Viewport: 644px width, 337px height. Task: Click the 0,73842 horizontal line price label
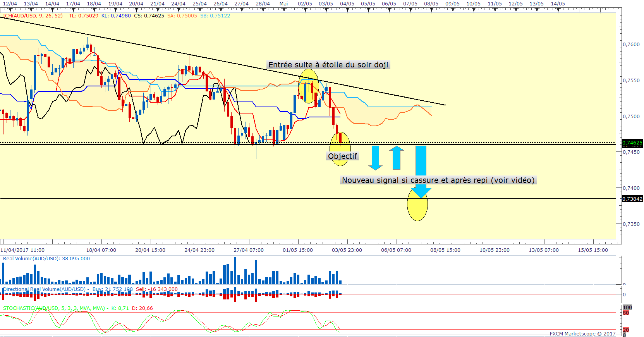[632, 199]
